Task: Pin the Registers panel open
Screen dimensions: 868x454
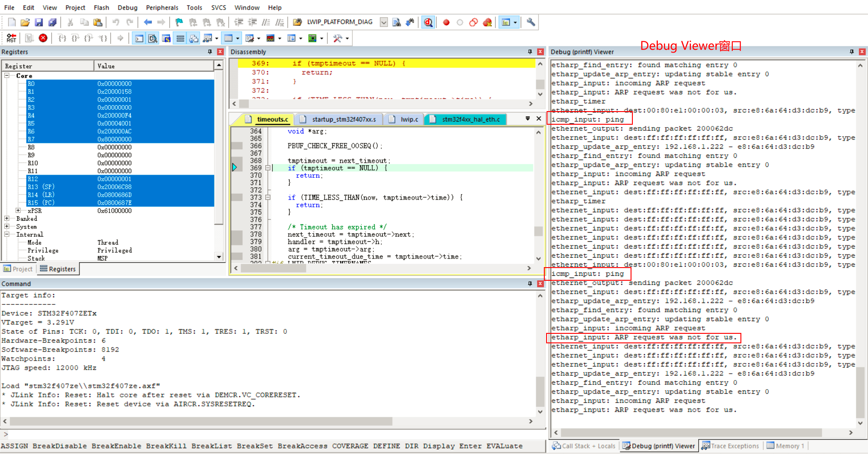Action: click(210, 51)
